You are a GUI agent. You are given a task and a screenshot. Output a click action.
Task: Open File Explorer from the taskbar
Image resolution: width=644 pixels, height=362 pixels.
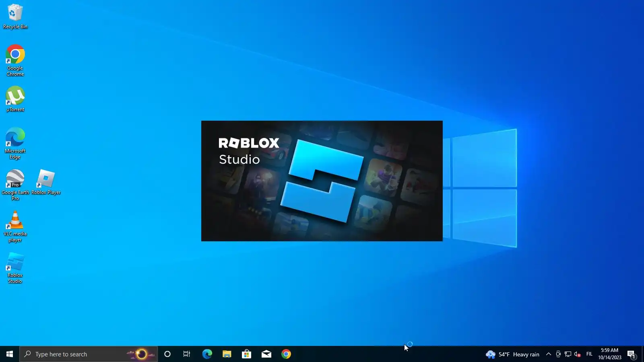(x=227, y=354)
